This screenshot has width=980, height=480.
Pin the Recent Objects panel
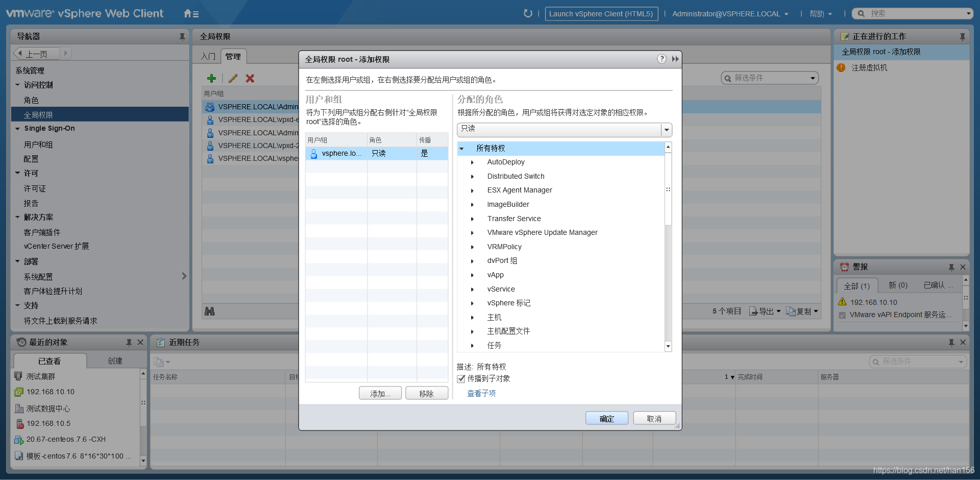(x=129, y=342)
